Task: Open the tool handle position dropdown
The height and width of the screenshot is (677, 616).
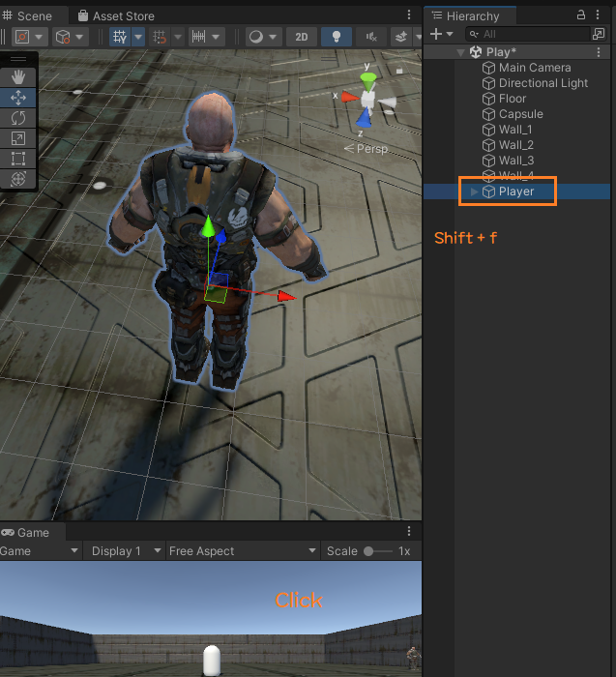Action: click(29, 37)
